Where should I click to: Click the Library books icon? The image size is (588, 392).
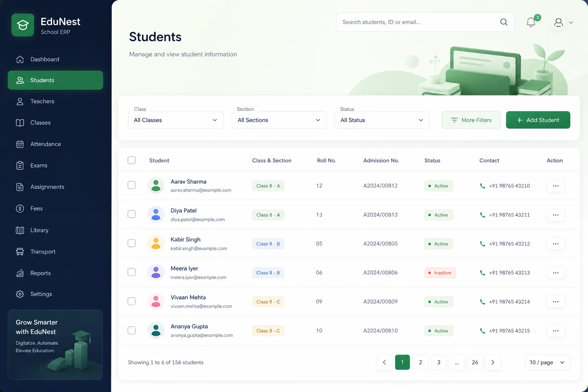(x=20, y=230)
